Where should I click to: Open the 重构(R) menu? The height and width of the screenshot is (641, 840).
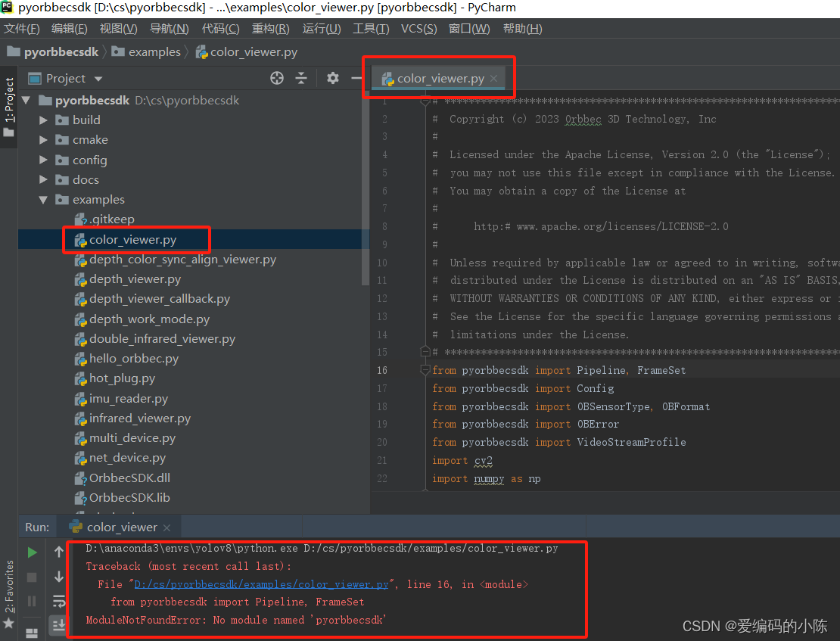tap(270, 29)
